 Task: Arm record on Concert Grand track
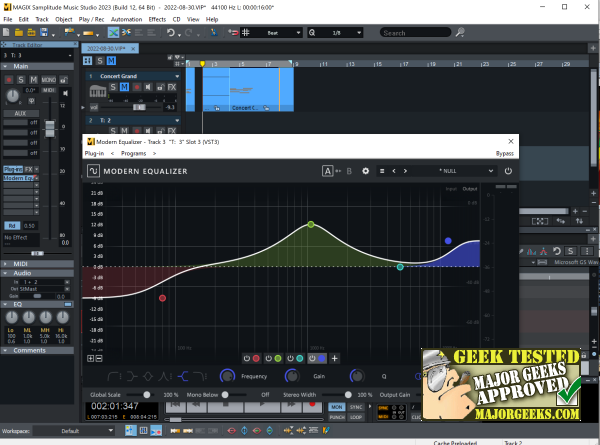(x=136, y=87)
